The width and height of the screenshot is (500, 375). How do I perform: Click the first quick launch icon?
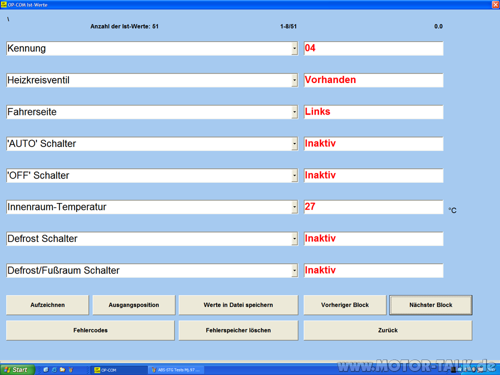click(x=46, y=370)
